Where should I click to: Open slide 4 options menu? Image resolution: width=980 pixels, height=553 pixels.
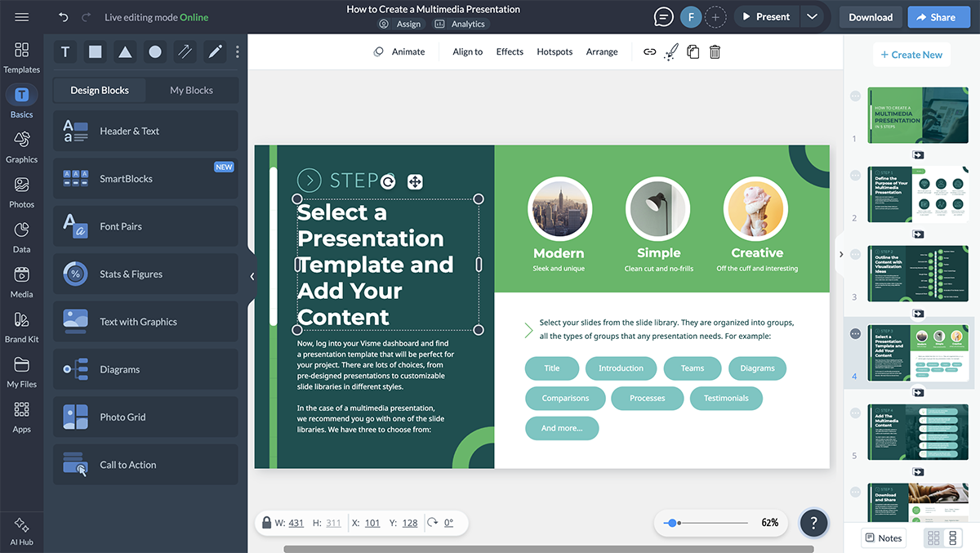pos(855,334)
